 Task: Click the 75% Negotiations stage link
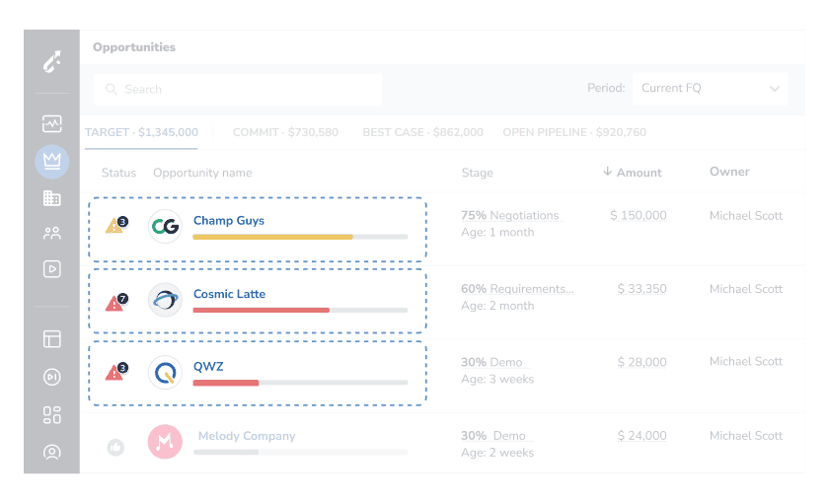coord(509,216)
